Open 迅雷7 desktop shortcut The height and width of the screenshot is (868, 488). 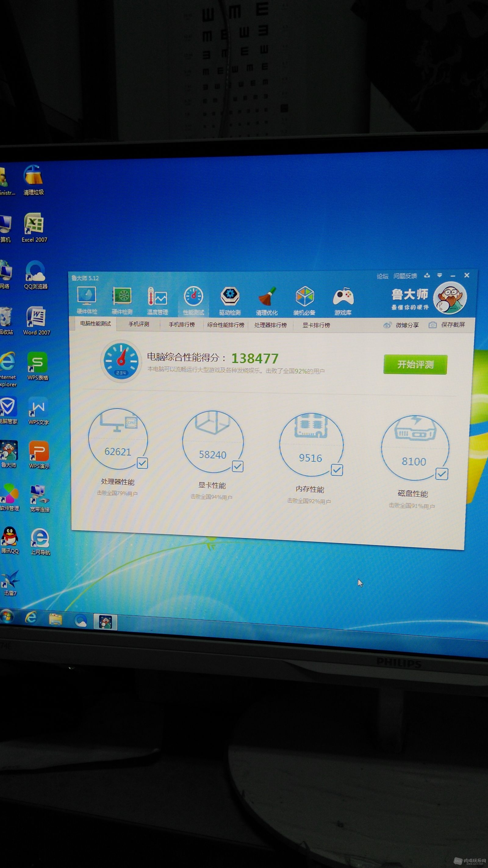tap(10, 583)
